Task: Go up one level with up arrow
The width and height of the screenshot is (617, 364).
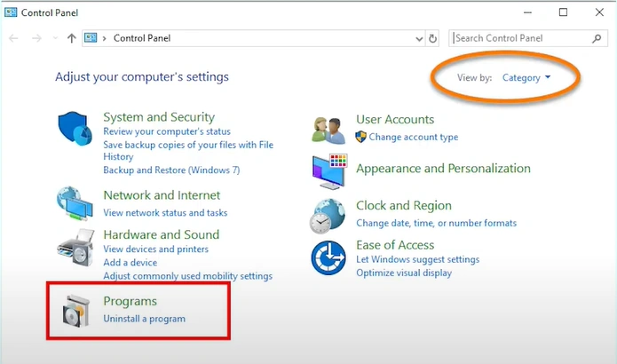Action: (x=71, y=38)
